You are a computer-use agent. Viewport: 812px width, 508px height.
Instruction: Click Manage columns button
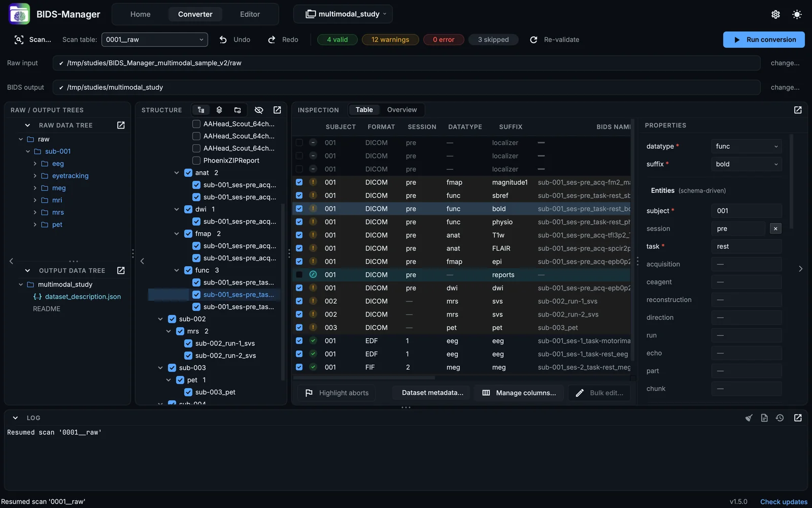[x=519, y=393]
